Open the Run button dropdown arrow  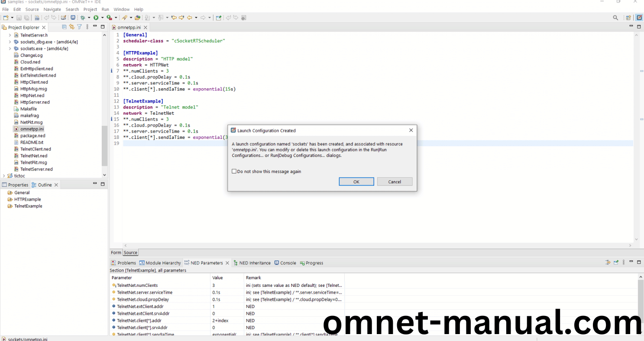[102, 18]
